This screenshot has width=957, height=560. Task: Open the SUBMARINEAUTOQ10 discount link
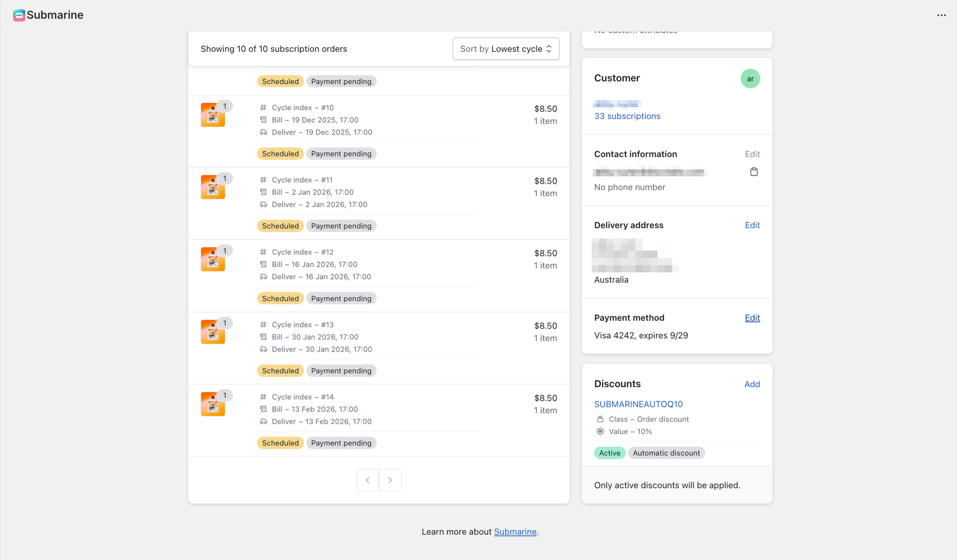click(x=638, y=404)
